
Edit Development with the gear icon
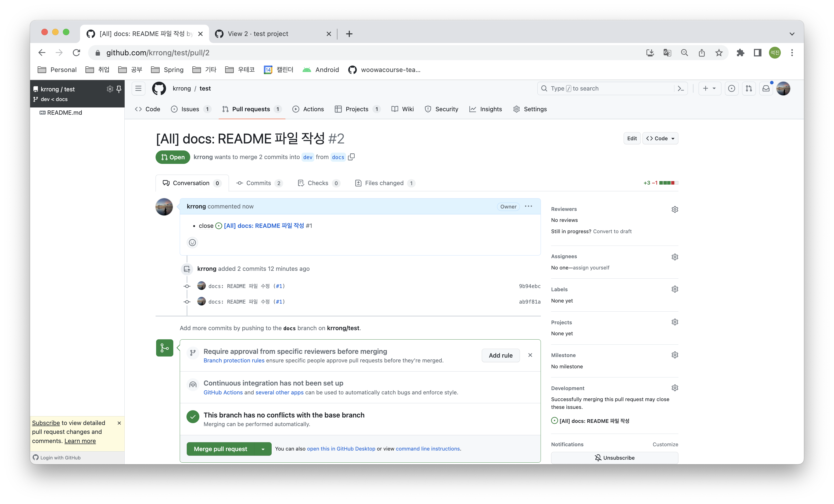[x=675, y=388]
